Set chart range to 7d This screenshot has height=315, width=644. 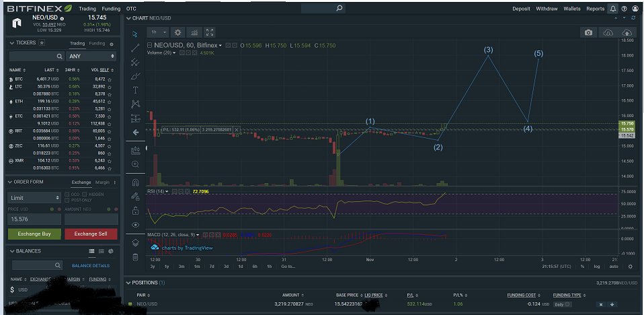pos(212,267)
